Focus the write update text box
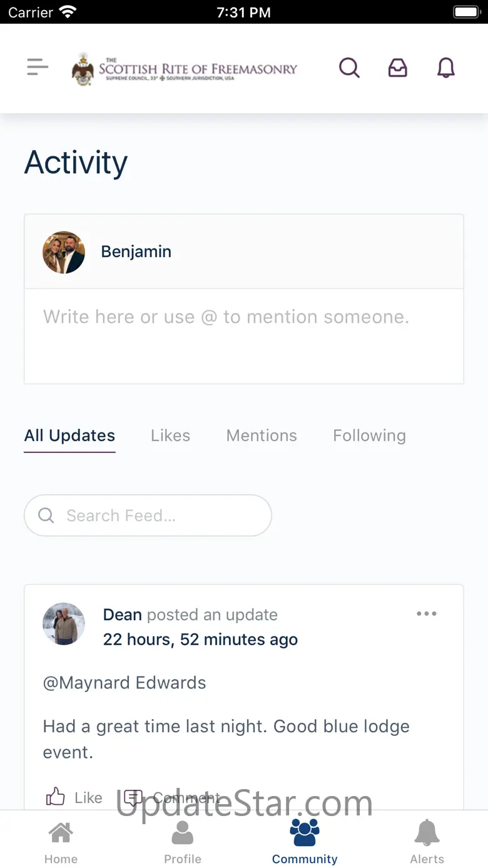The height and width of the screenshot is (868, 488). pos(244,335)
